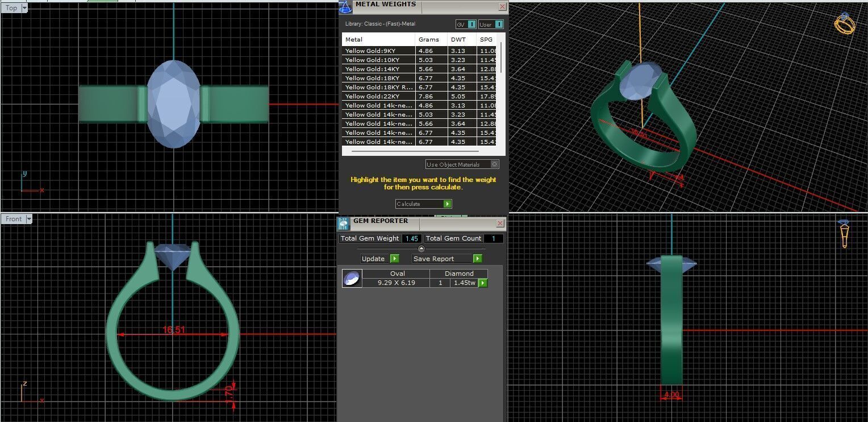Select the Yellow Gold:18KY row
This screenshot has height=422, width=868.
[x=420, y=78]
